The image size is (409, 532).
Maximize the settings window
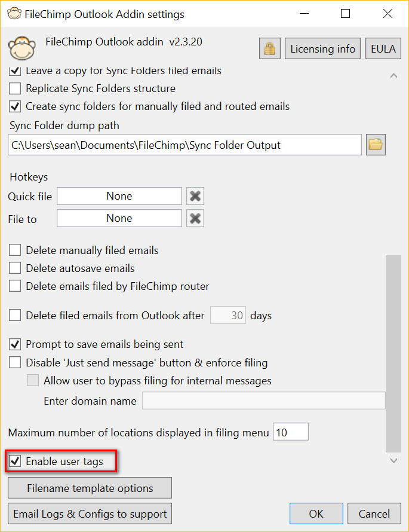[345, 14]
